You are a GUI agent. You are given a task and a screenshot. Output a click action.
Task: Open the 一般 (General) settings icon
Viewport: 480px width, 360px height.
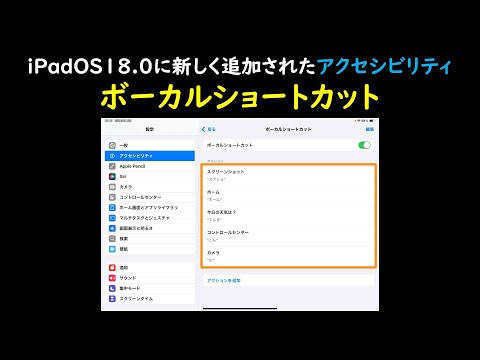tap(112, 145)
